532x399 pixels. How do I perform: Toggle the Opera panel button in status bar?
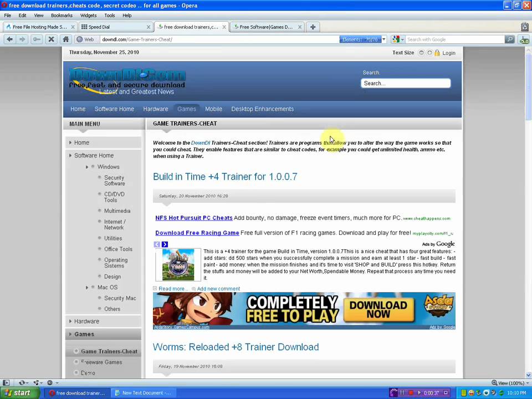6,383
